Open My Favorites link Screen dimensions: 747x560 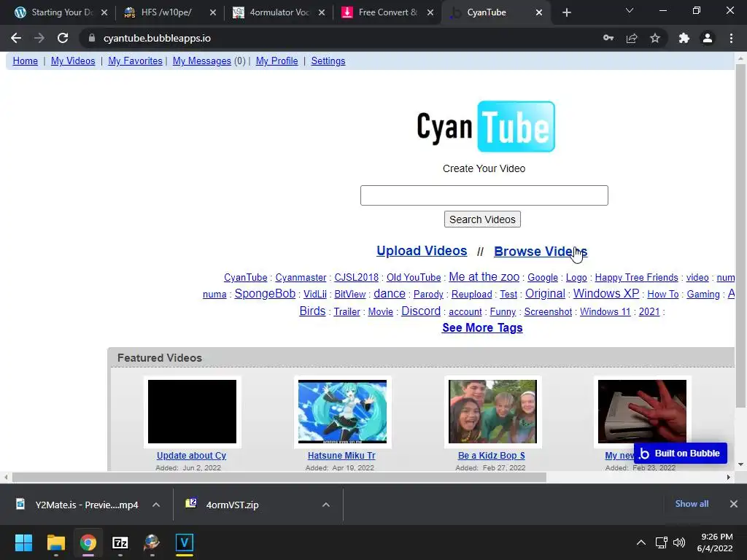click(x=135, y=61)
